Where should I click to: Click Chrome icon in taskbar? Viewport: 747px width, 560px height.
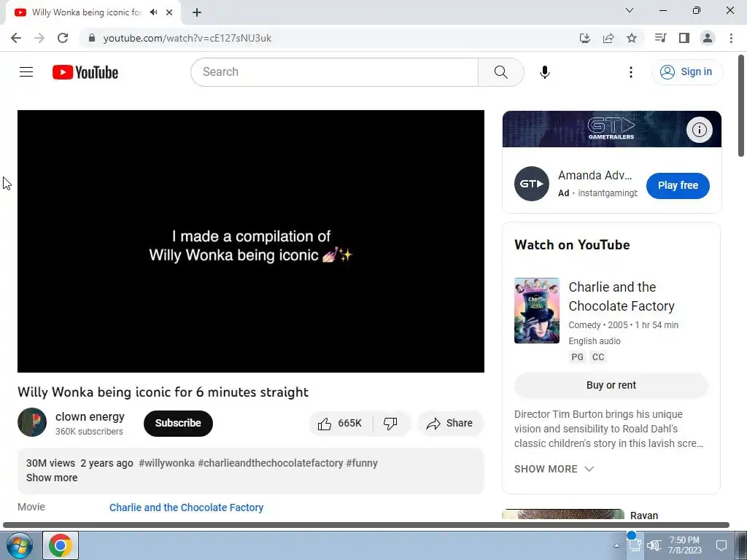[x=60, y=545]
